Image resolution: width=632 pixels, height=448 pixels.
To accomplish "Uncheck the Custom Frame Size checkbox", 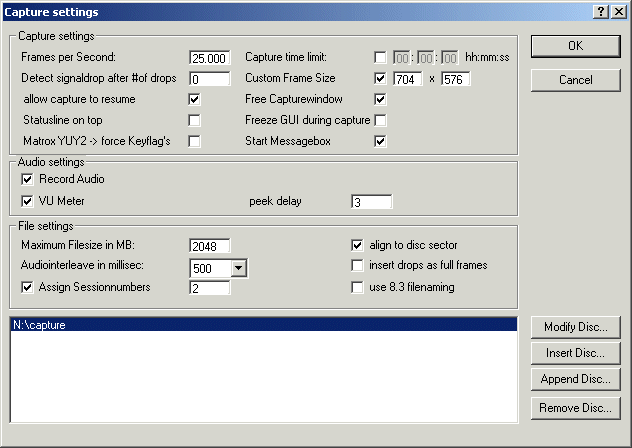I will pyautogui.click(x=380, y=78).
